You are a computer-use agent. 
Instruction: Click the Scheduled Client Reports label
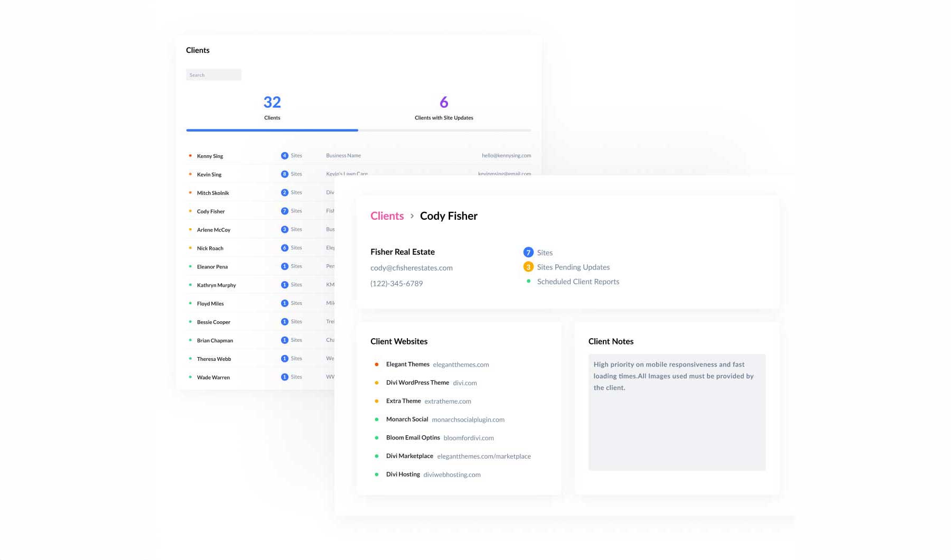click(x=578, y=282)
